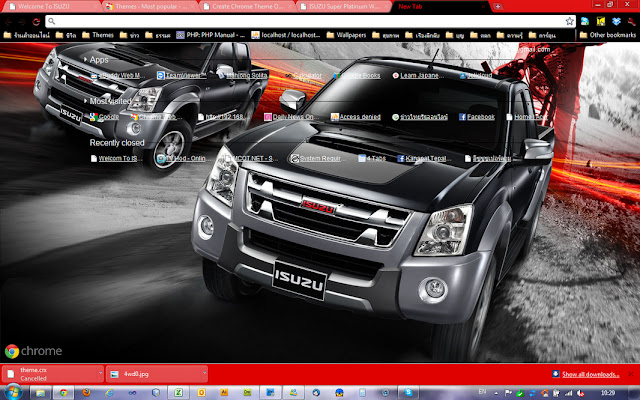
Task: Open Access denied most visited link
Action: coord(356,117)
